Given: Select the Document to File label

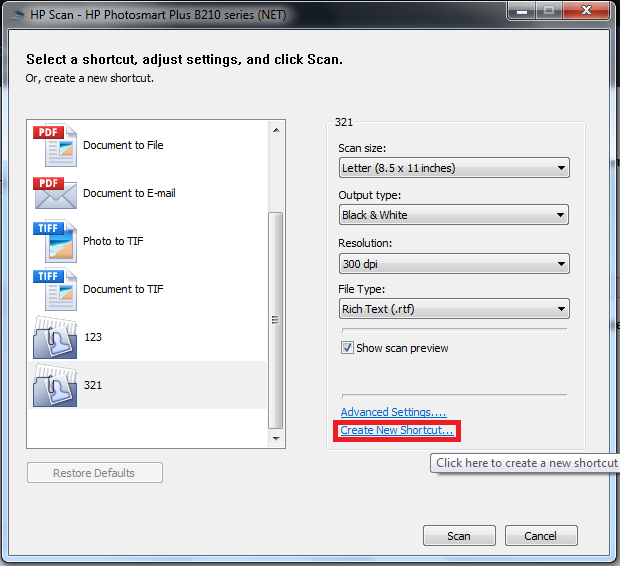Looking at the screenshot, I should 123,145.
